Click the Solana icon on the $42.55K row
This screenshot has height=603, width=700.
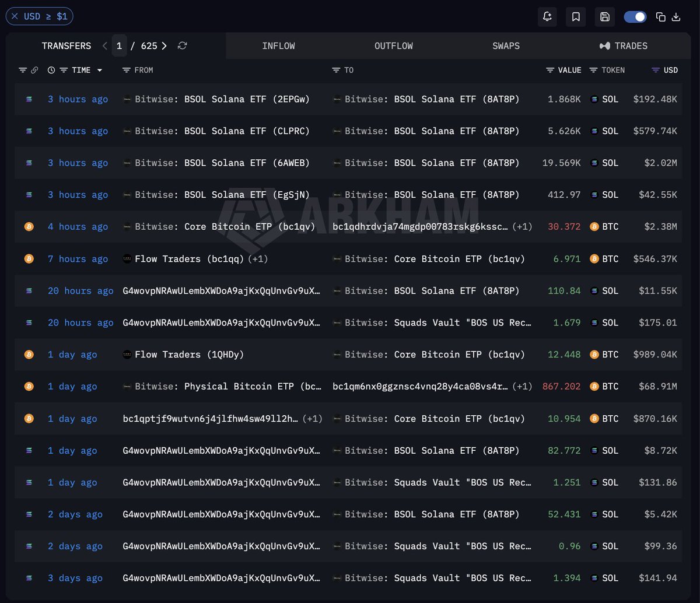pyautogui.click(x=29, y=195)
